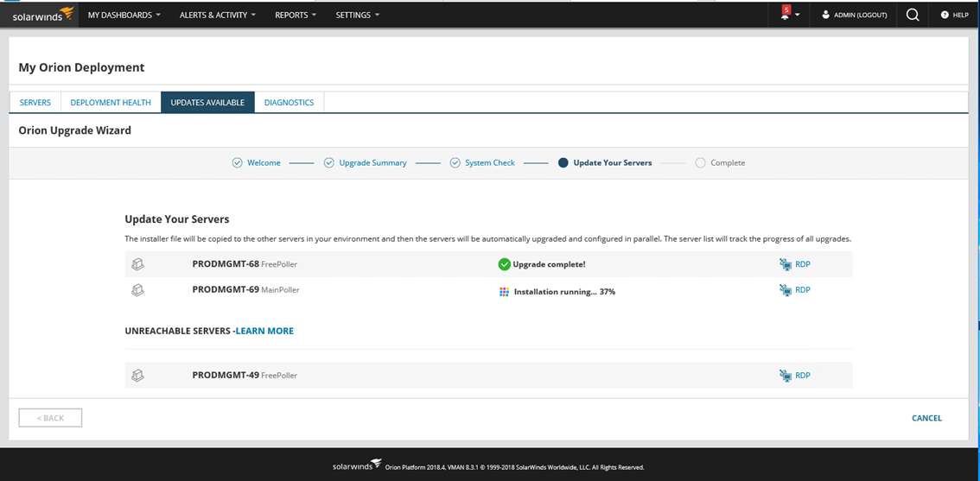Click RDP icon for PRODMGMT-68
Viewport: 980px width, 481px height.
click(x=786, y=264)
